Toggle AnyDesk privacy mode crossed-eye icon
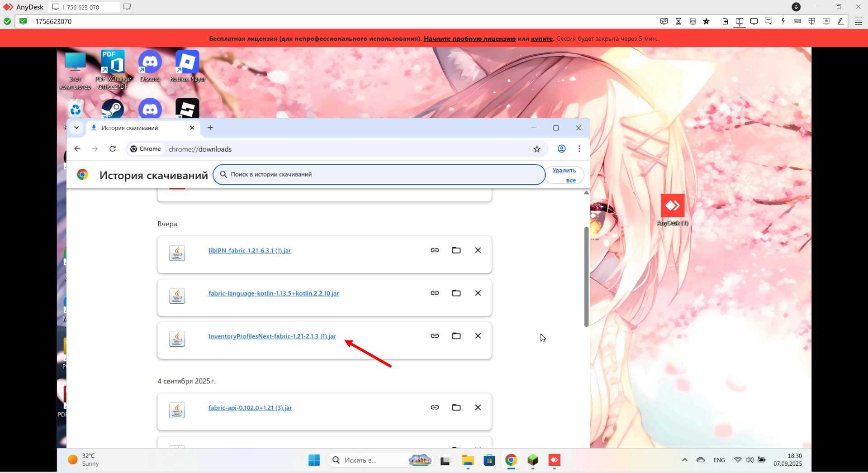Screen dimensions: 868x473 click(664, 21)
